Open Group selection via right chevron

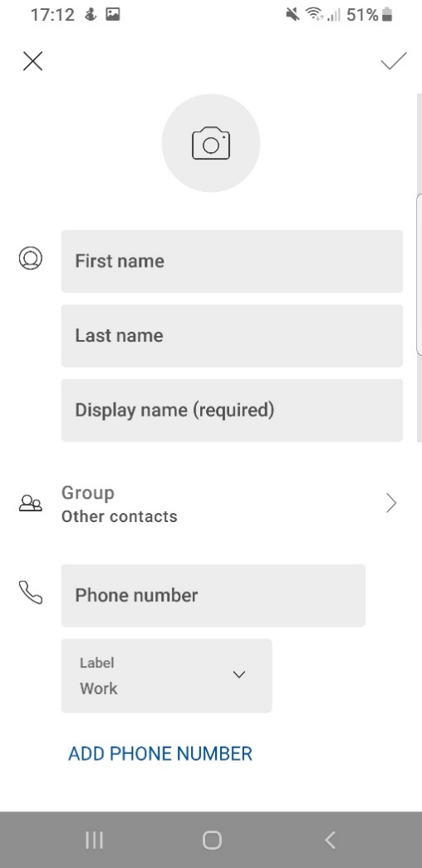point(391,504)
